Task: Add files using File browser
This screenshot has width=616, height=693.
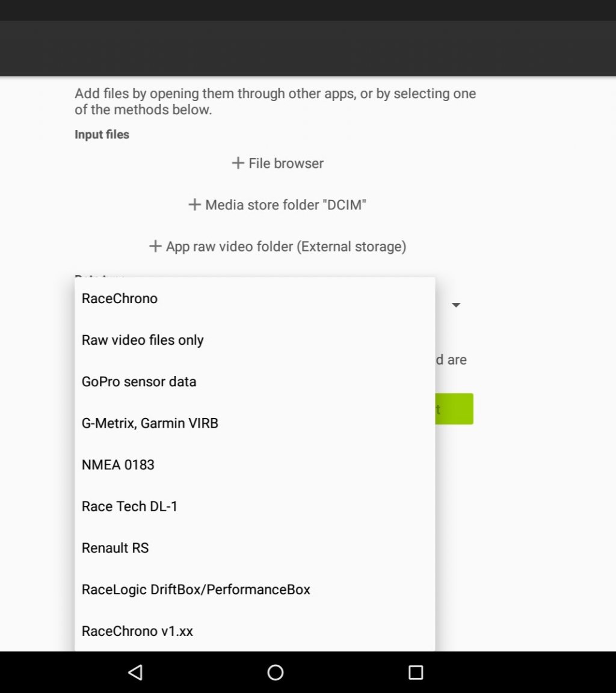Action: (277, 163)
